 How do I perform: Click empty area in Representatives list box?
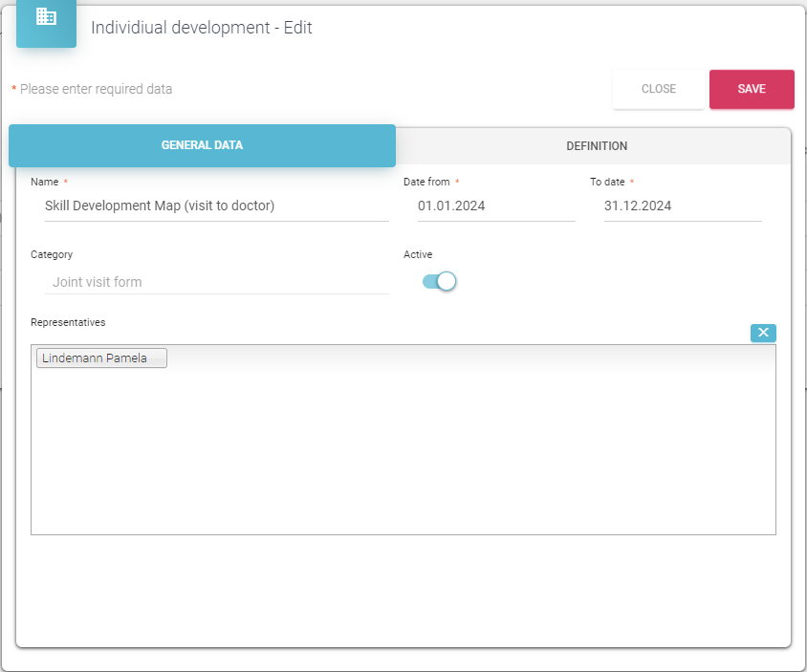[x=402, y=449]
